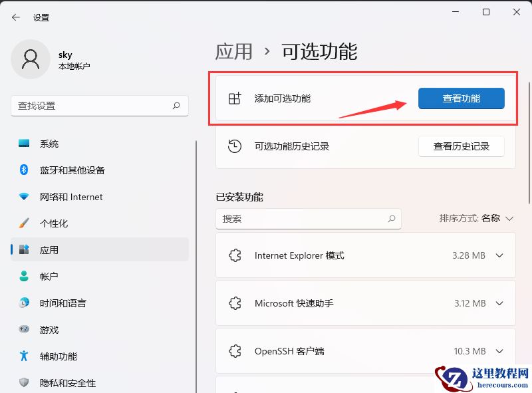Image resolution: width=532 pixels, height=393 pixels.
Task: Click the 搜索 field under 已安装功能
Action: pos(309,219)
